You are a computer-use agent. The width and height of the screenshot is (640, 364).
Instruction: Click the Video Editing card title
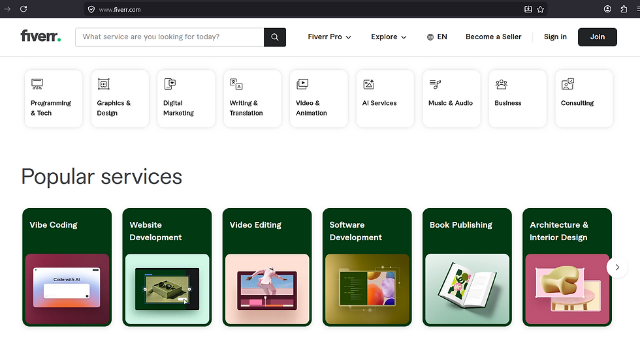tap(255, 225)
